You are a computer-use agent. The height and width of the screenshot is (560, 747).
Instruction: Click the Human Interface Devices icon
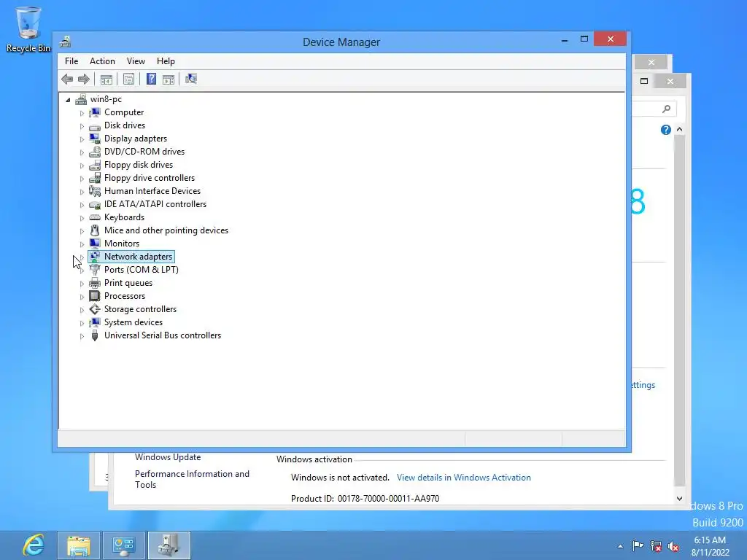pyautogui.click(x=95, y=191)
